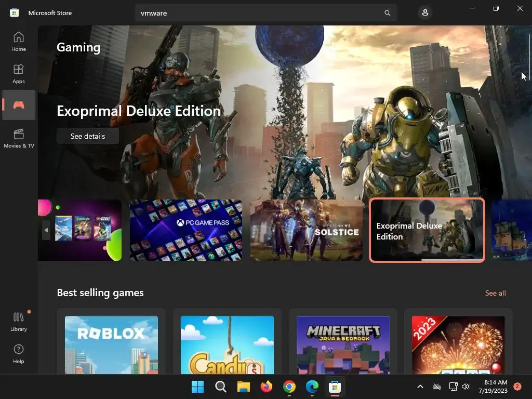532x399 pixels.
Task: Open network status tray icon
Action: [x=453, y=387]
